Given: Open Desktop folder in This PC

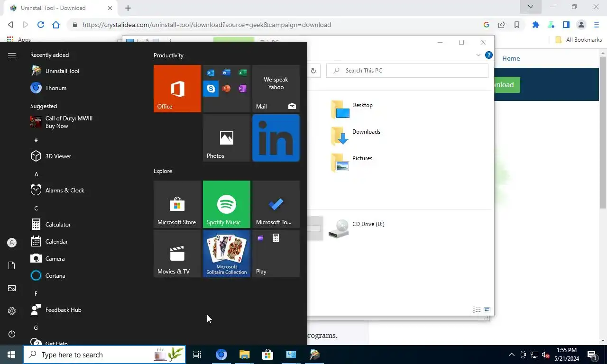Looking at the screenshot, I should tap(351, 109).
